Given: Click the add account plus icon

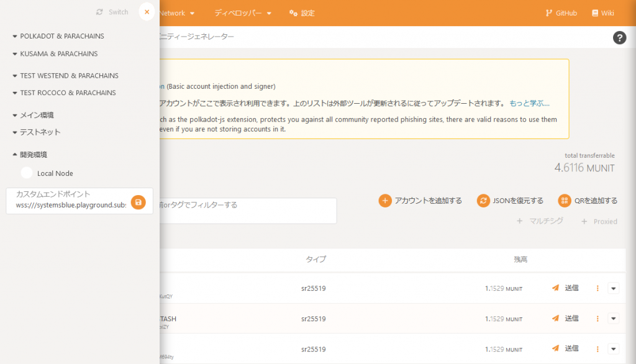Looking at the screenshot, I should pyautogui.click(x=385, y=201).
